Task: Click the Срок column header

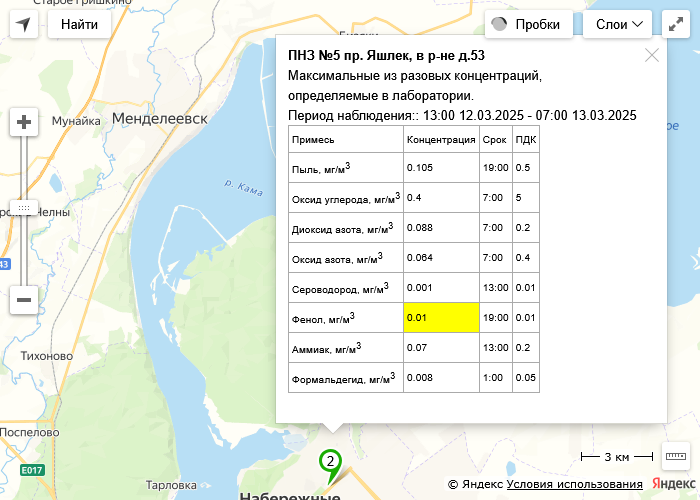Action: (x=494, y=140)
